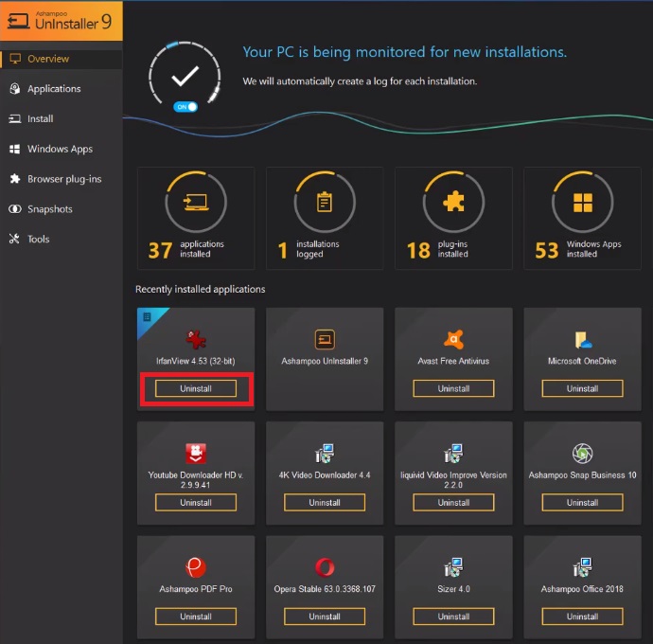
Task: Click the IrfanView red mascot icon
Action: [x=196, y=340]
